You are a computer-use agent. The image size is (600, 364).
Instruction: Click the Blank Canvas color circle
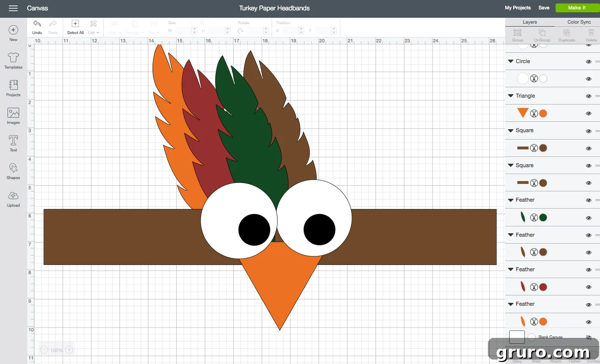[531, 337]
